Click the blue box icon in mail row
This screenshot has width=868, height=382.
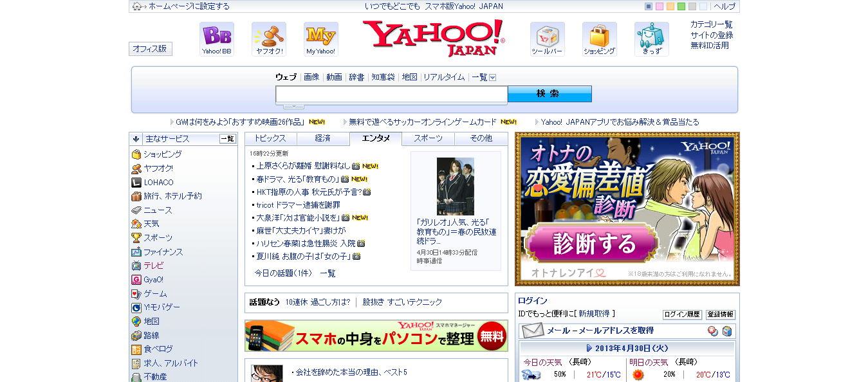(x=726, y=331)
